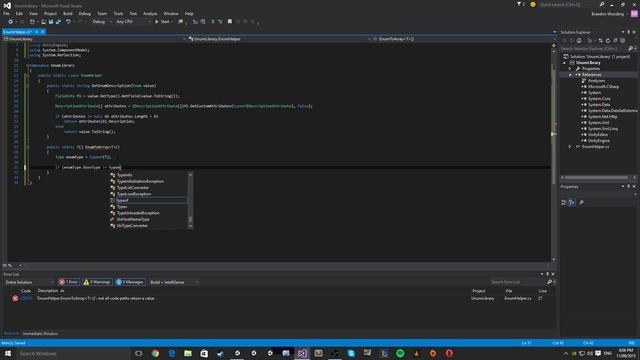Click the Undo toolbar icon
640x360 pixels.
68,22
